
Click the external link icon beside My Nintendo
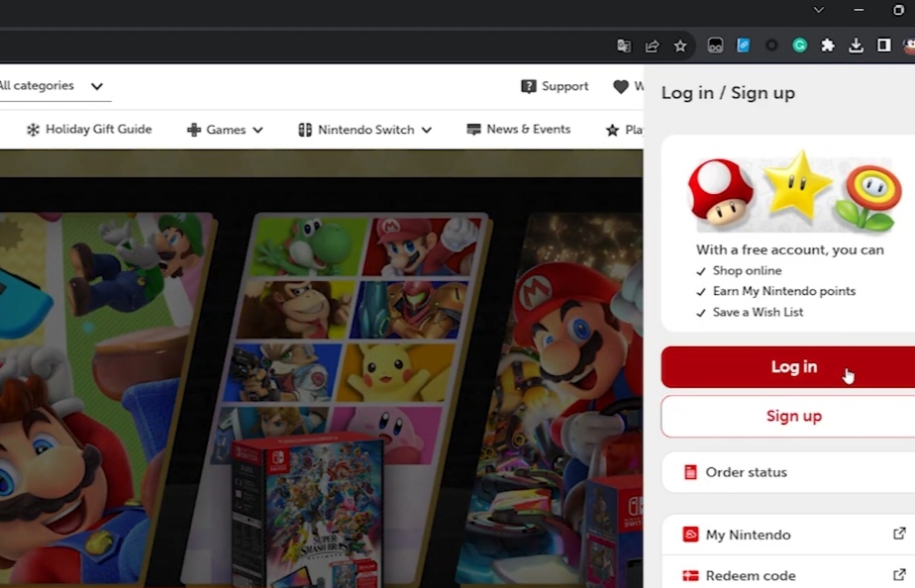pyautogui.click(x=899, y=534)
